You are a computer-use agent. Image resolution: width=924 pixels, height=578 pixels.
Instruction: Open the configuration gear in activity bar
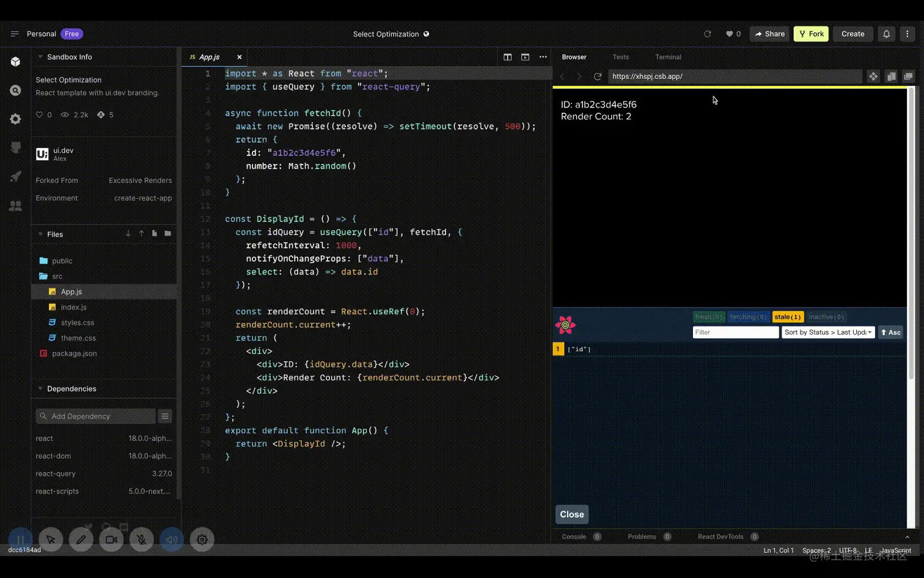coord(15,119)
